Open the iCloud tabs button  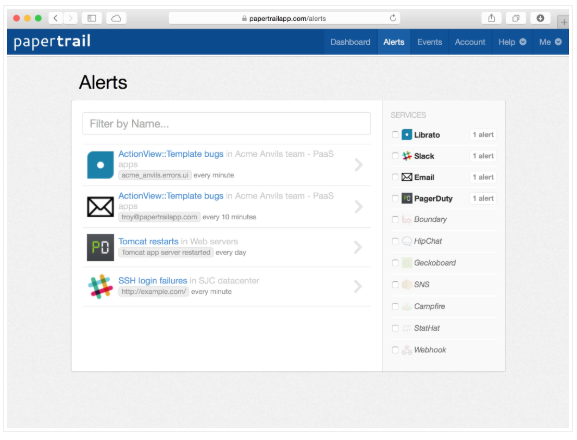pos(116,18)
